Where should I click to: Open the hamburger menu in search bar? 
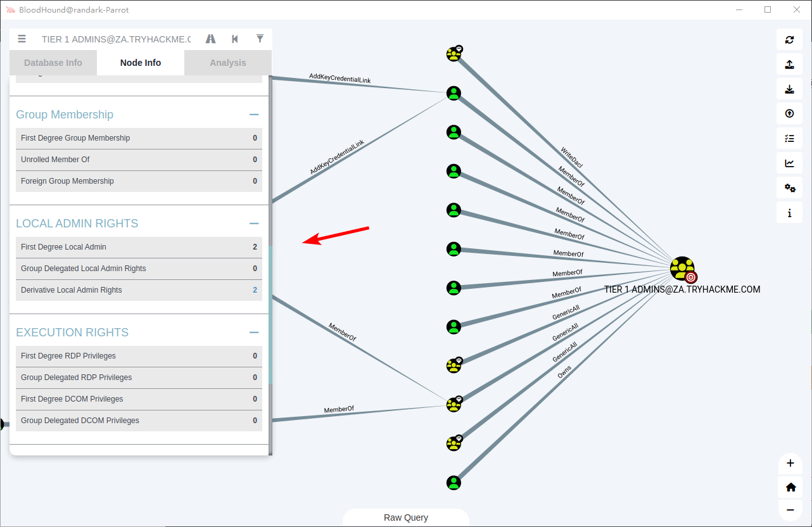(22, 39)
